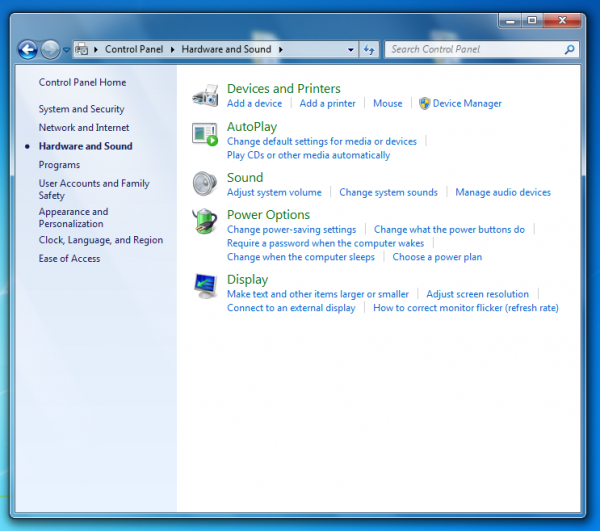Open User Accounts and Family Safety

point(94,189)
